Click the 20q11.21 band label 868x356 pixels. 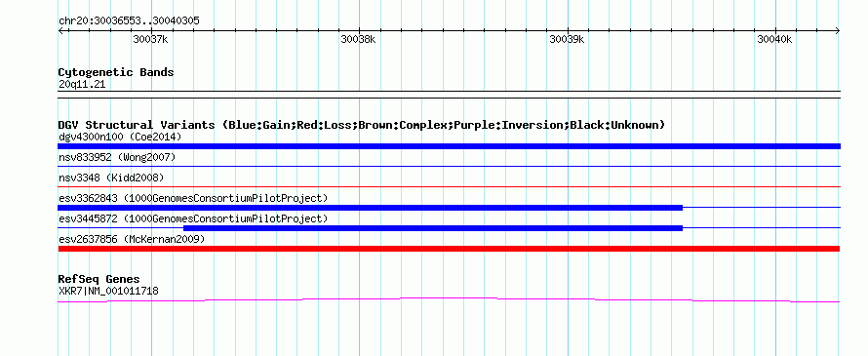(x=82, y=85)
